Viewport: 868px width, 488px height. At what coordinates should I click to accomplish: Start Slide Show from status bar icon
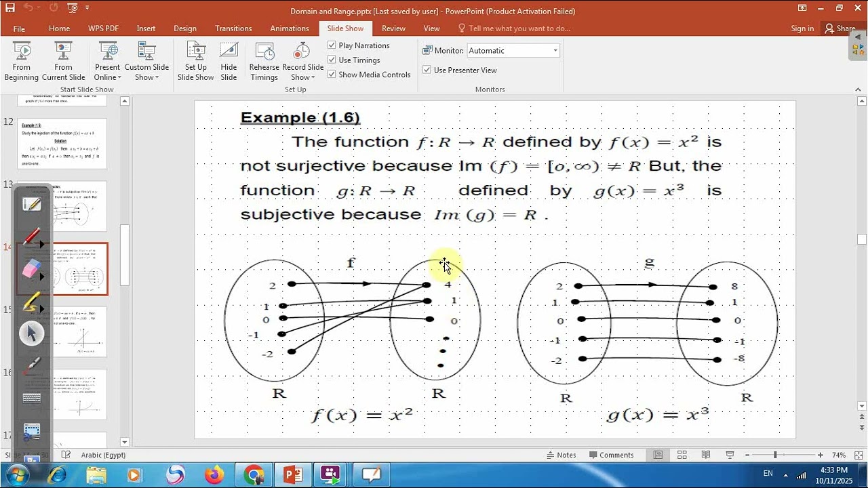(730, 455)
